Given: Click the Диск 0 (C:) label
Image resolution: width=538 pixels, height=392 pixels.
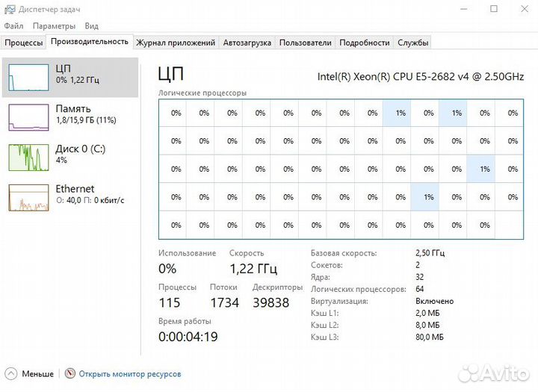Looking at the screenshot, I should pyautogui.click(x=80, y=149).
